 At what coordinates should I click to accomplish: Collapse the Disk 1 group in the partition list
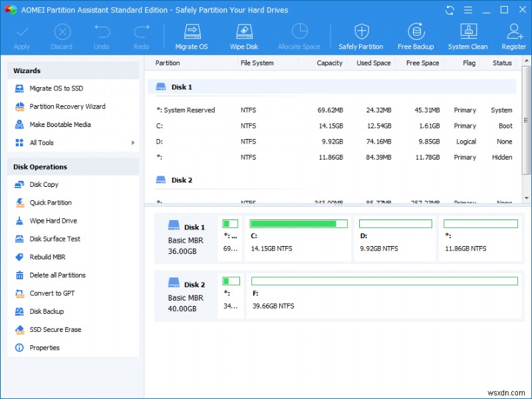161,87
